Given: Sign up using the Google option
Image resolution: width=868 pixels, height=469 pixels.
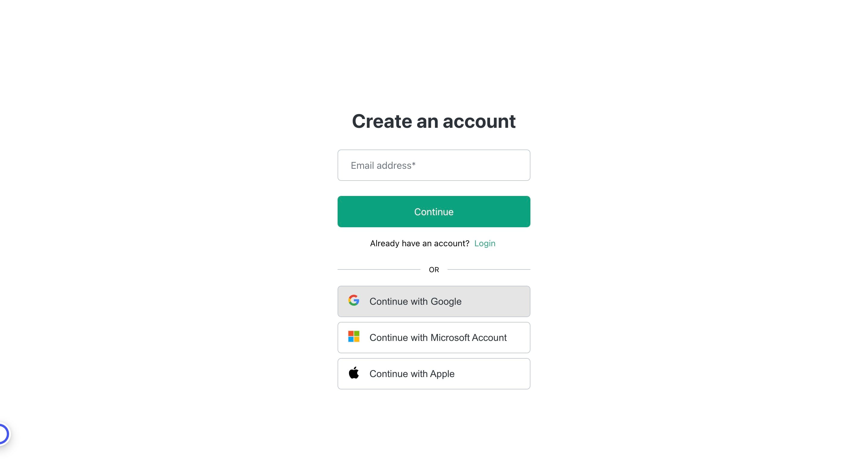Looking at the screenshot, I should 434,301.
